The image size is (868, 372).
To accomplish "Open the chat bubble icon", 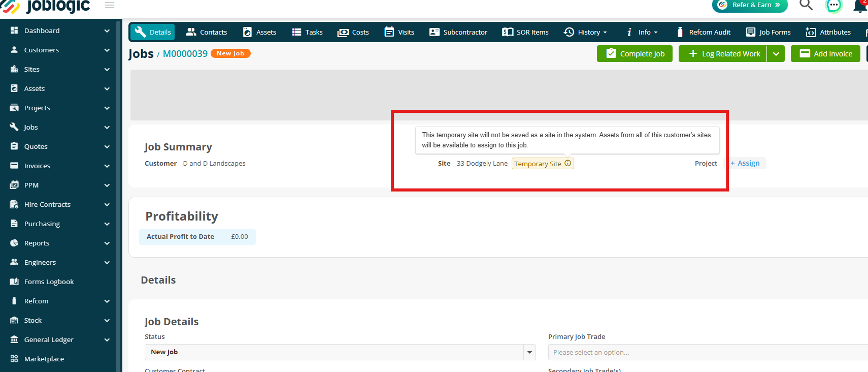I will tap(833, 5).
